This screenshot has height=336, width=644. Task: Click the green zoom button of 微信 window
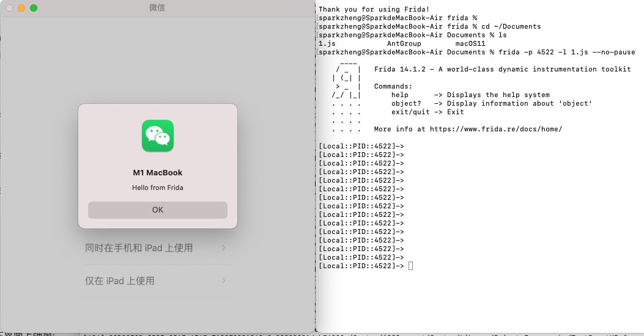tap(34, 8)
